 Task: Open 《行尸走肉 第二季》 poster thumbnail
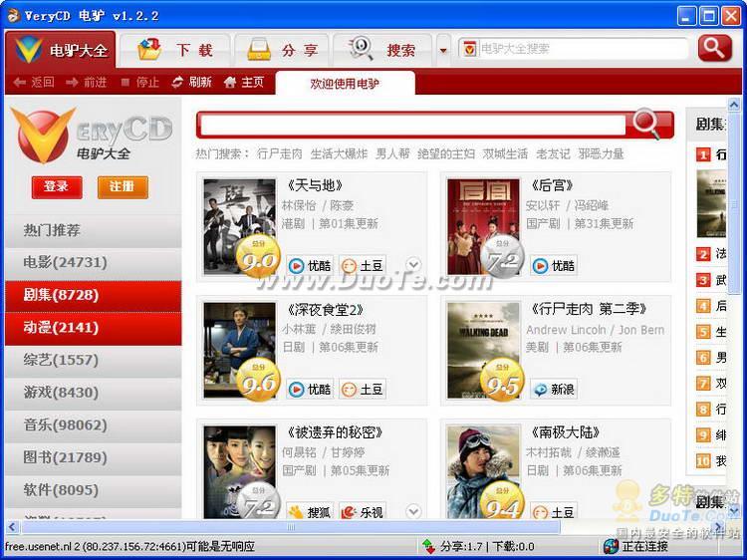pos(483,351)
